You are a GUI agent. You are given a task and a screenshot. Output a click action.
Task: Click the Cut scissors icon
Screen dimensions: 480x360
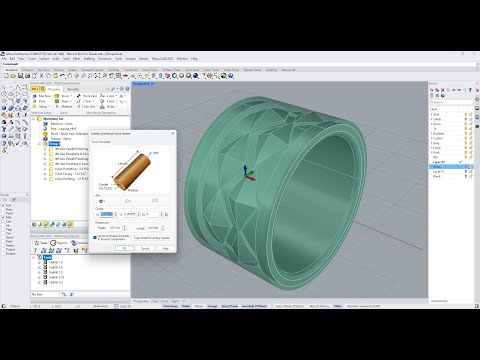[x=41, y=76]
